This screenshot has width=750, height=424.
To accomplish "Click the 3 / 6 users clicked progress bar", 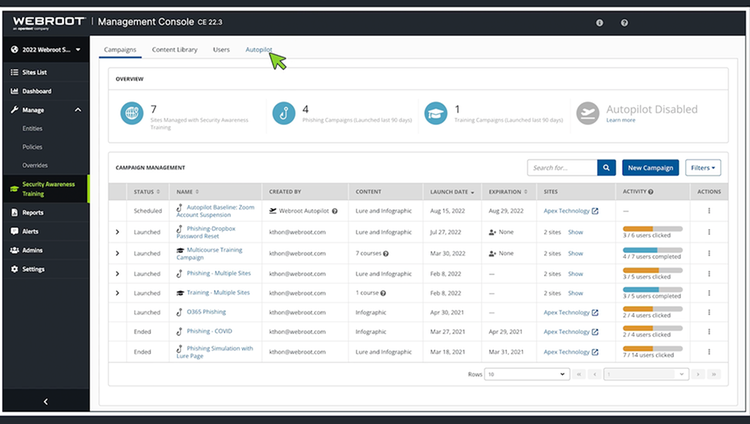I will tap(652, 229).
